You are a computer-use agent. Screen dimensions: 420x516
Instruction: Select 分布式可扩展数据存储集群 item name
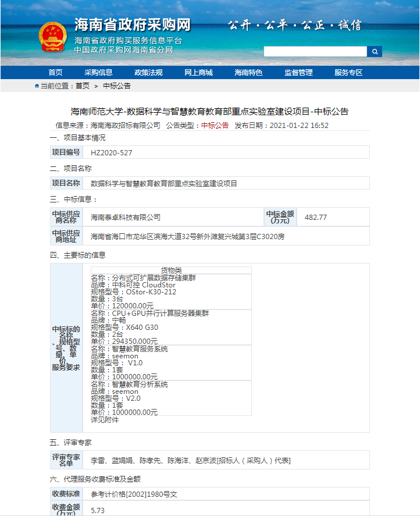coord(154,277)
